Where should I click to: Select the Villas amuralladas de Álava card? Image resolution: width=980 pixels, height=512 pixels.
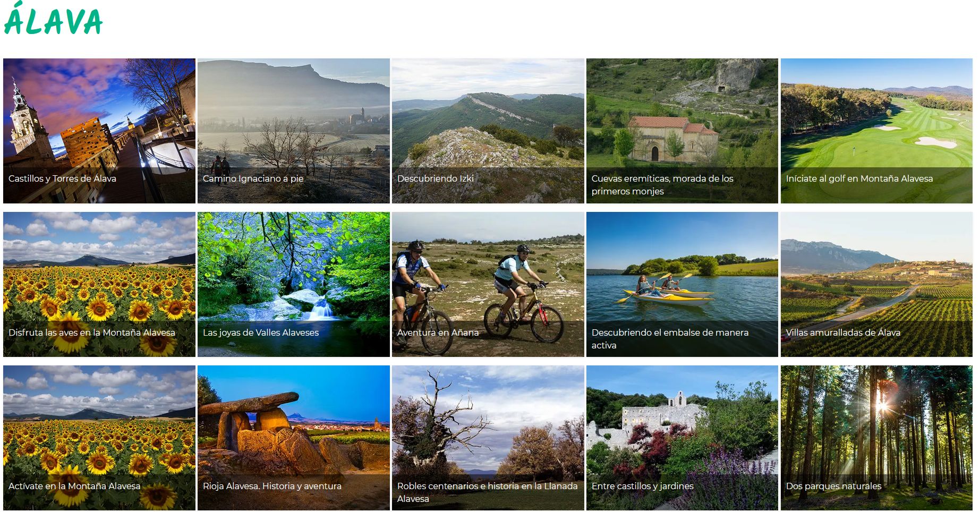click(x=877, y=285)
